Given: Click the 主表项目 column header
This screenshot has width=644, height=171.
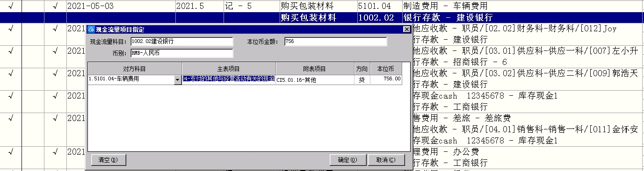Looking at the screenshot, I should pyautogui.click(x=229, y=69).
